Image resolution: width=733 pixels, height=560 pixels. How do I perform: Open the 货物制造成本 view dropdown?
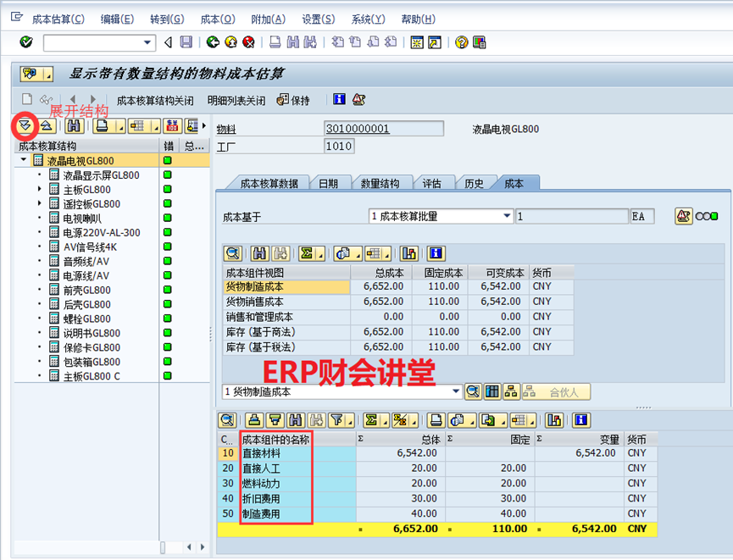[457, 391]
